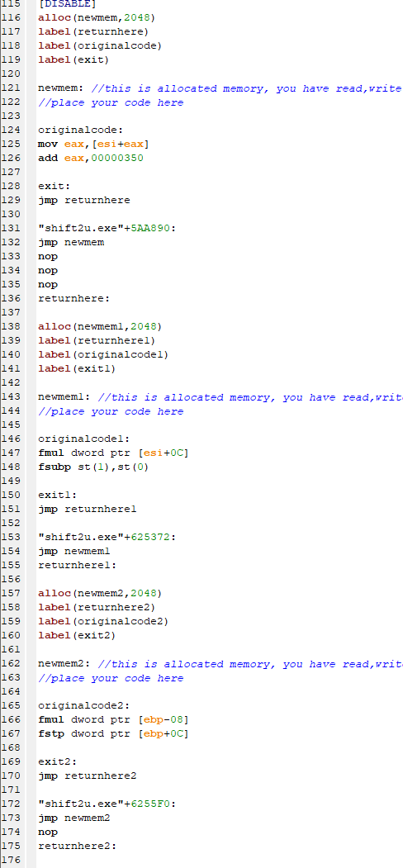Image resolution: width=403 pixels, height=868 pixels.
Task: Click the label(returnhere) line
Action: pyautogui.click(x=93, y=31)
